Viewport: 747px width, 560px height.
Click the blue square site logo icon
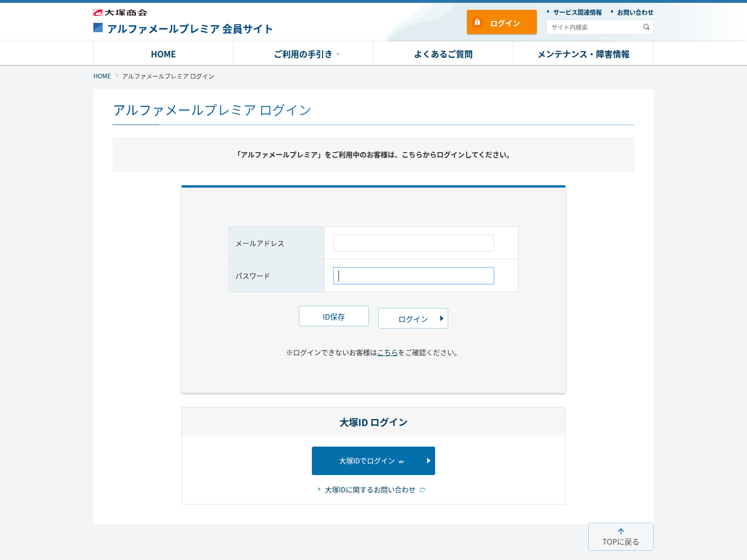click(98, 28)
